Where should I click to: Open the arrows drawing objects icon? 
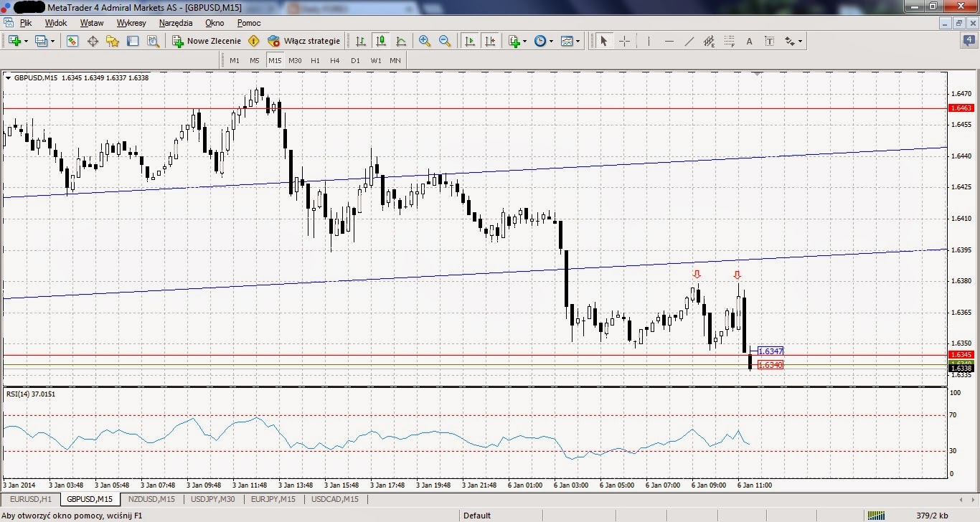789,41
